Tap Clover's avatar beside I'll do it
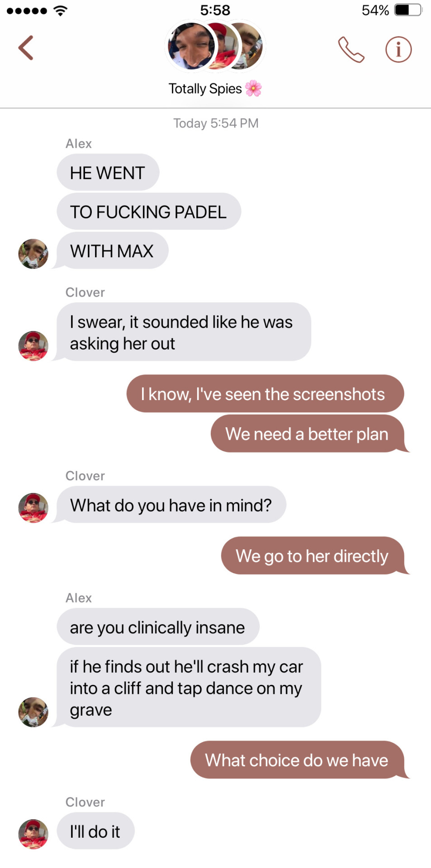Image resolution: width=431 pixels, height=868 pixels. (33, 834)
